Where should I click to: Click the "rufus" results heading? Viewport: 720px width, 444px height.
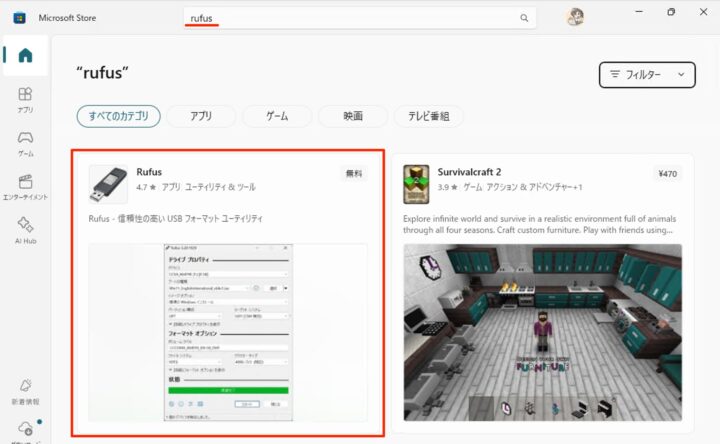(102, 73)
